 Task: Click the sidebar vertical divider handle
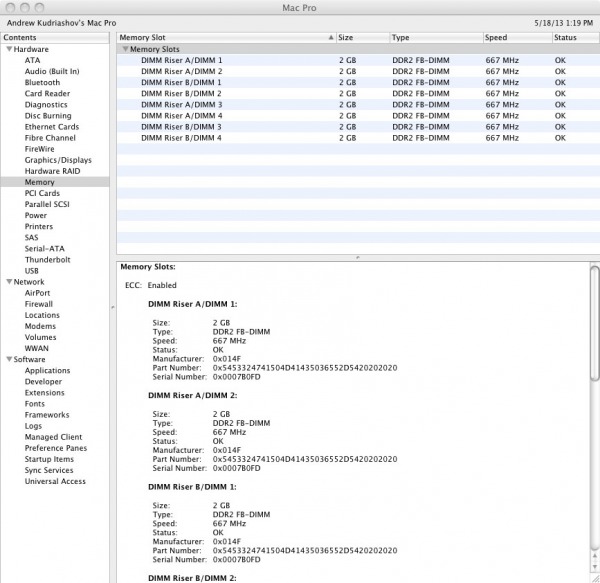113,307
